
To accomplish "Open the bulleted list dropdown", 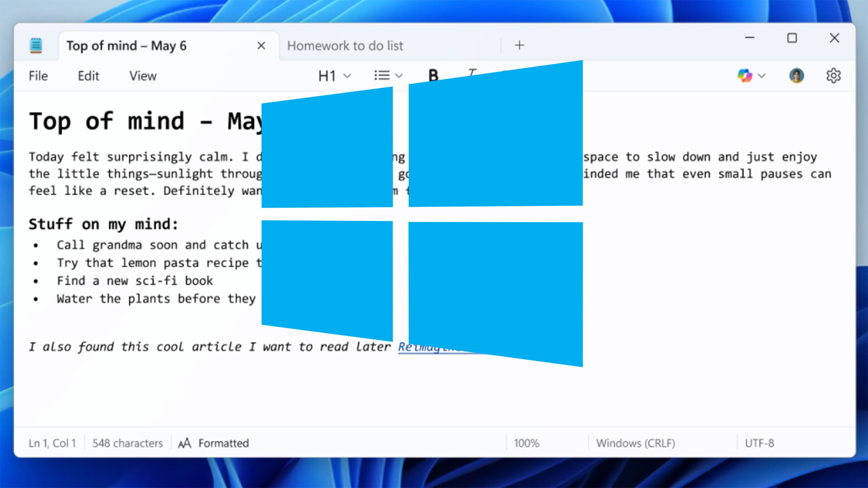I will pos(388,76).
